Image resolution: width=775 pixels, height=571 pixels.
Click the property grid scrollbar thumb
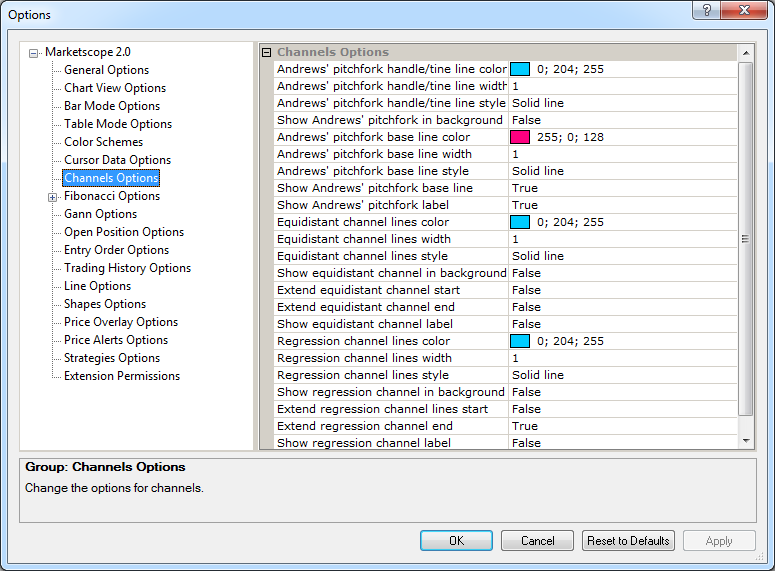[746, 239]
